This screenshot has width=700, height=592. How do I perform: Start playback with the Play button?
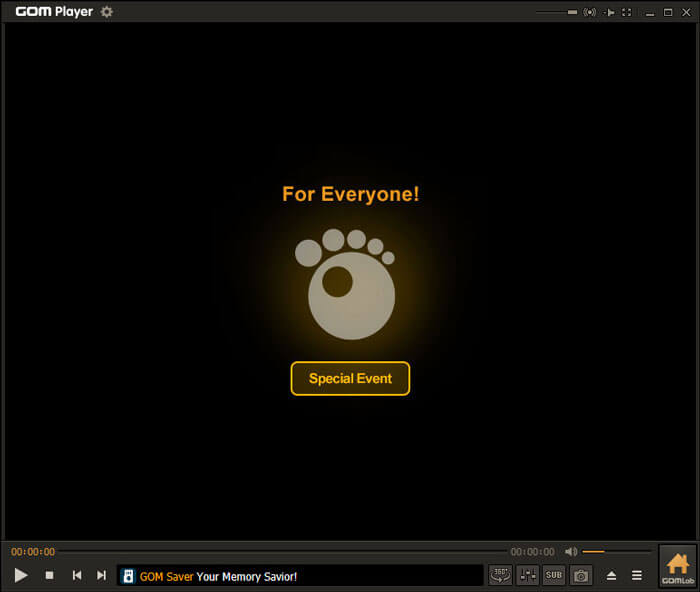[x=21, y=575]
